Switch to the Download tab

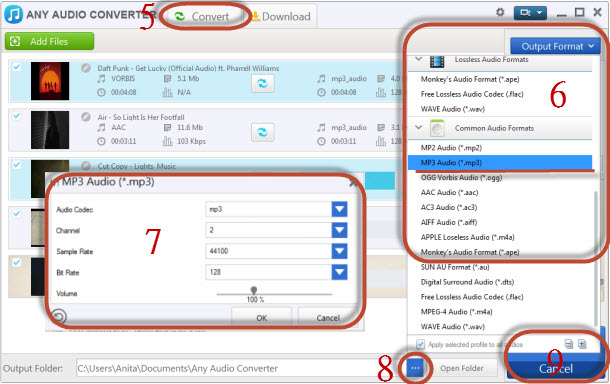pos(281,16)
